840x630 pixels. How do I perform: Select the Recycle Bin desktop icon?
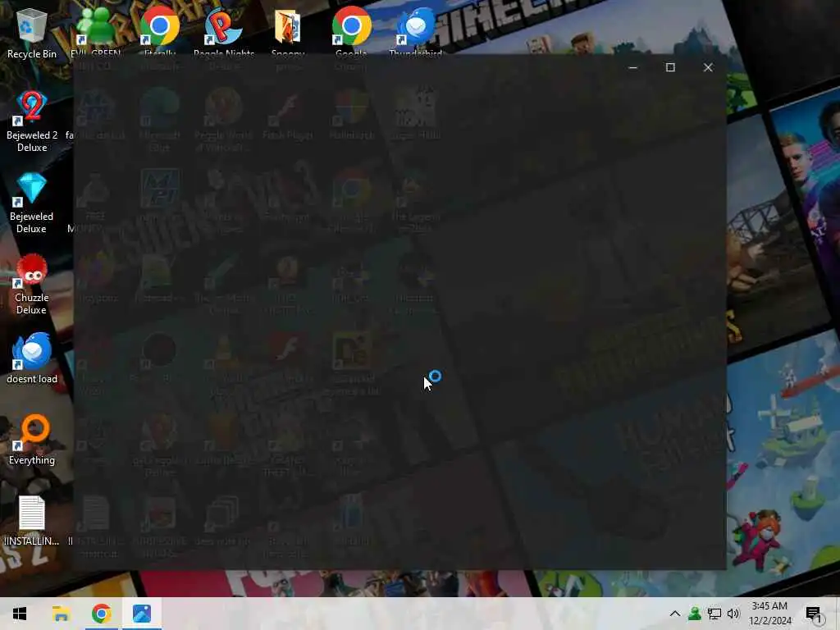(x=32, y=33)
